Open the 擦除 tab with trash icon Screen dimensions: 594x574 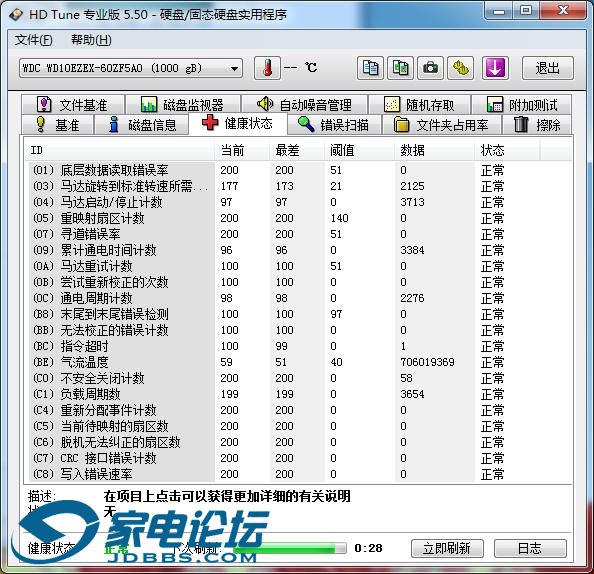[x=537, y=125]
